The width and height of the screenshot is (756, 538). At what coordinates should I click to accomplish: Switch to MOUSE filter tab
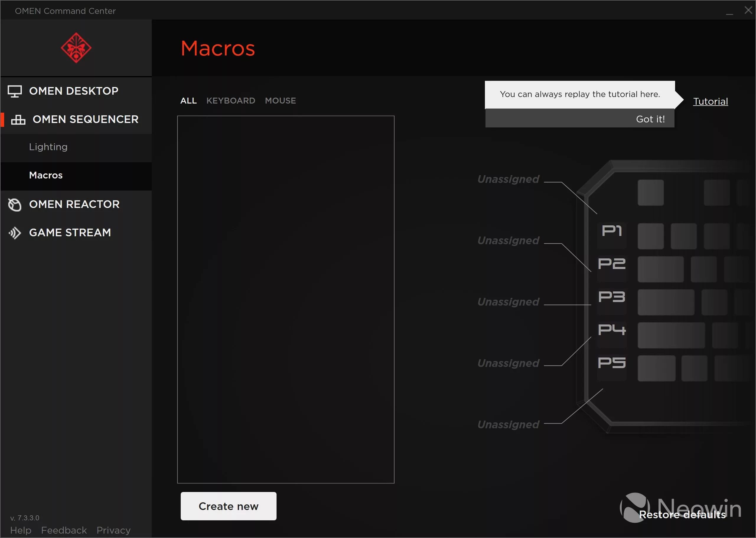pos(280,100)
